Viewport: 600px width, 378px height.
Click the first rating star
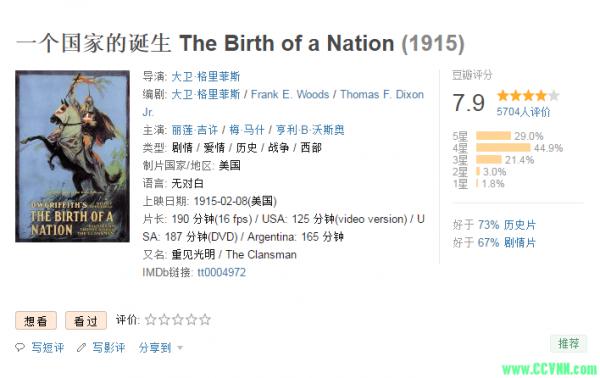coord(151,319)
